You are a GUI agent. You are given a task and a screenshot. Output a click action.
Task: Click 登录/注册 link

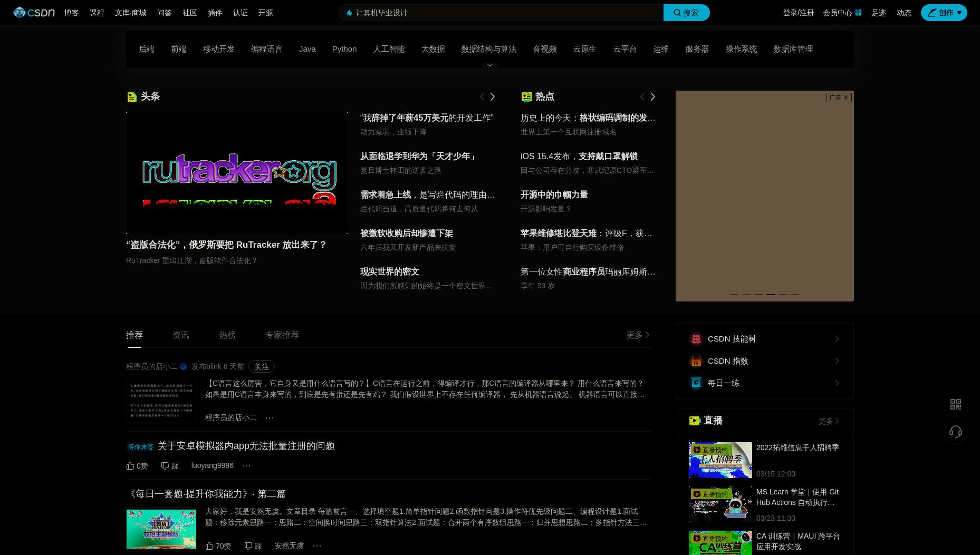(798, 13)
